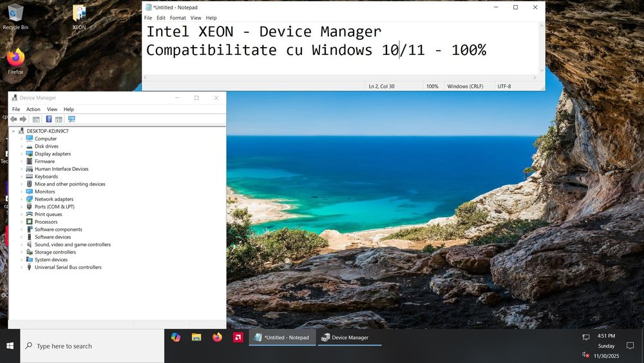The width and height of the screenshot is (644, 363).
Task: Select the 'Display adapters' label
Action: (x=53, y=153)
